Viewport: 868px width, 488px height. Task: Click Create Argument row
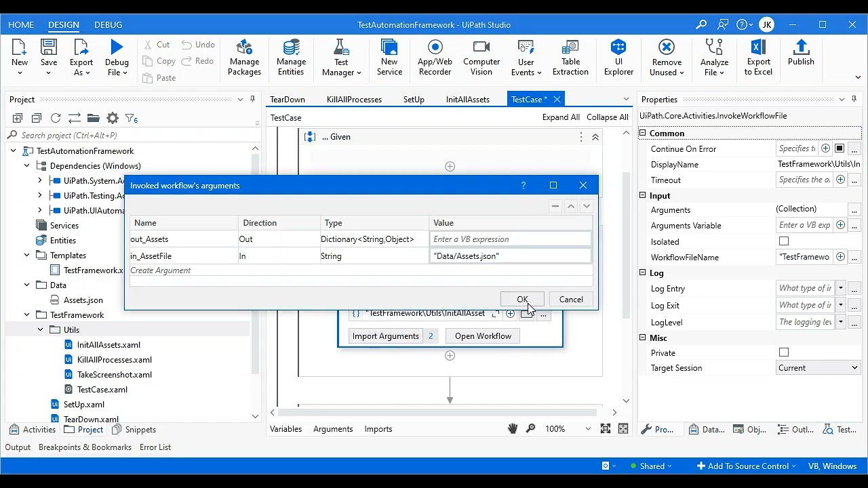tap(361, 270)
